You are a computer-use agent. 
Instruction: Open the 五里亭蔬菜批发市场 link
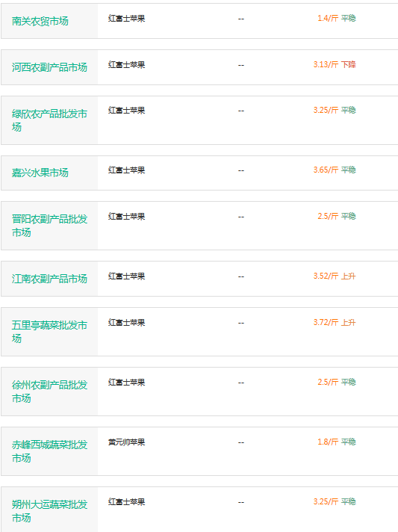tap(49, 332)
